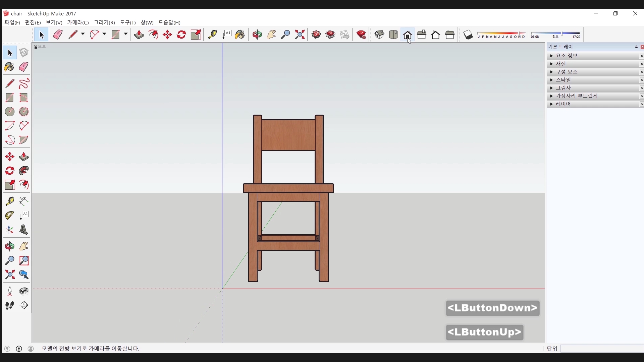Open the 파일(F) menu
The height and width of the screenshot is (362, 644).
[12, 22]
